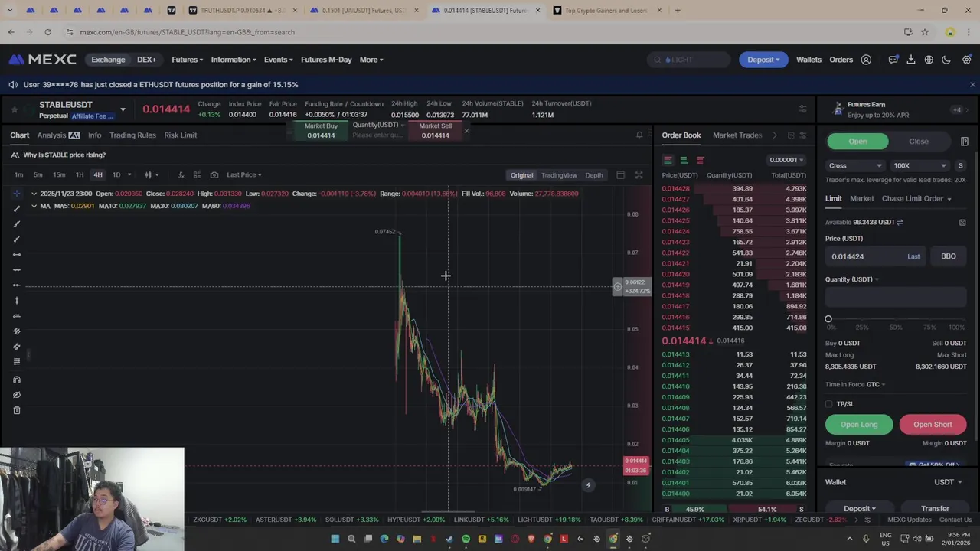Expand more timeframes arrow after 1D
The image size is (980, 551).
tap(129, 174)
